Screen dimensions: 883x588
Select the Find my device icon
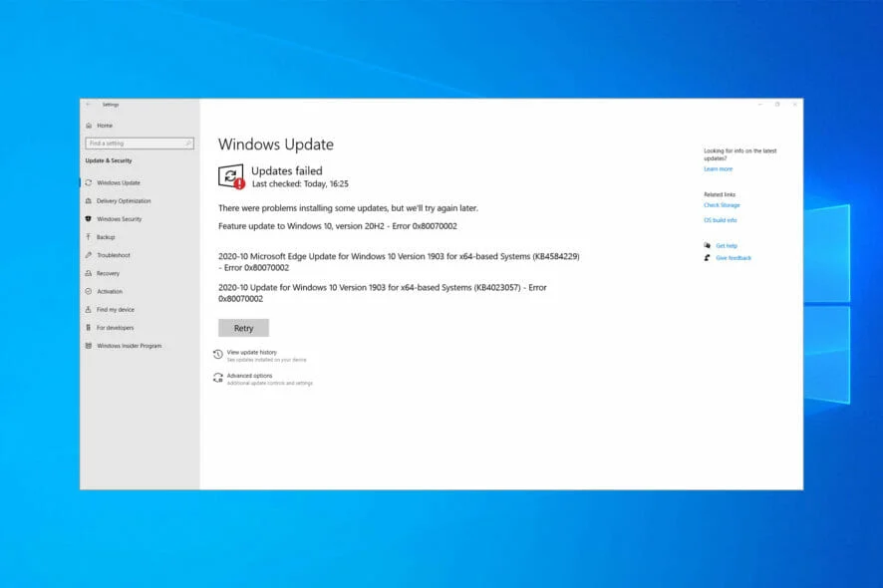pos(89,309)
